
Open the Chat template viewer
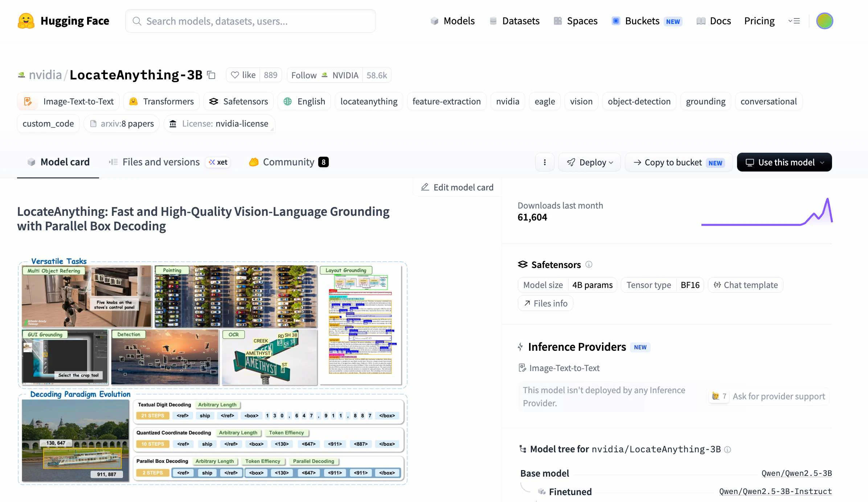pyautogui.click(x=746, y=285)
